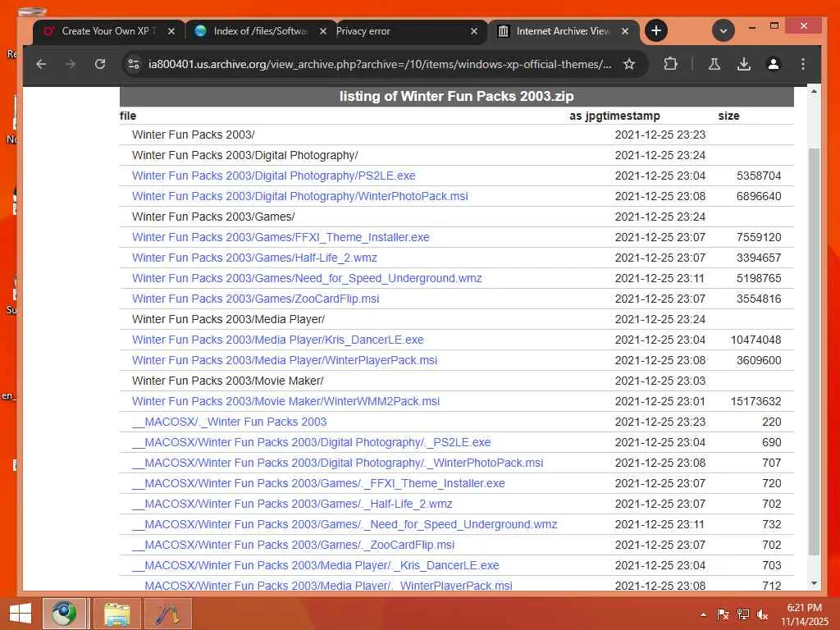Bookmark this page with the star icon
840x630 pixels.
pyautogui.click(x=629, y=64)
